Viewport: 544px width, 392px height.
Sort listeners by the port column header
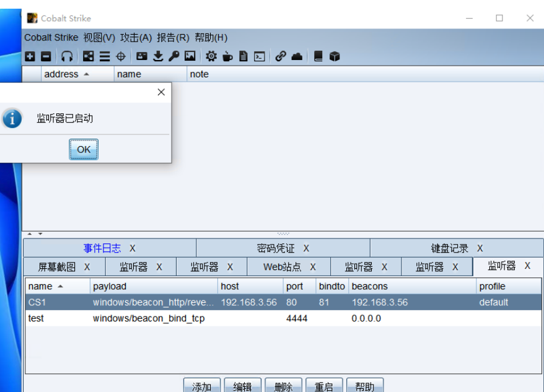click(300, 286)
